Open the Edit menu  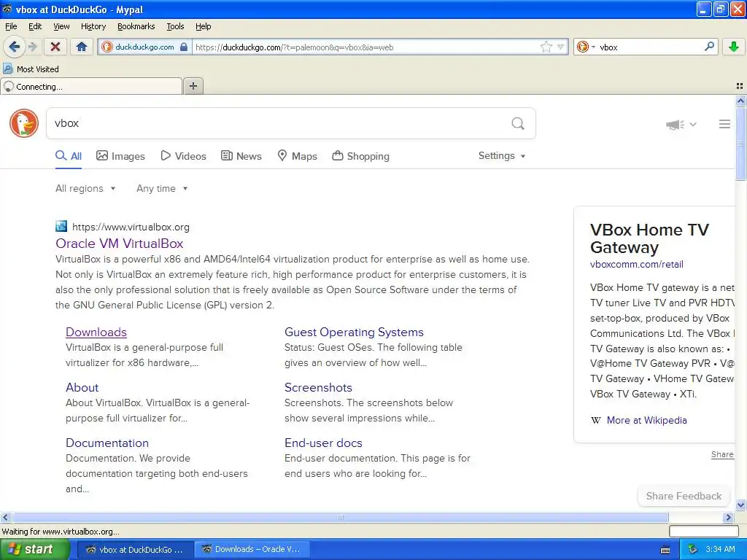35,26
